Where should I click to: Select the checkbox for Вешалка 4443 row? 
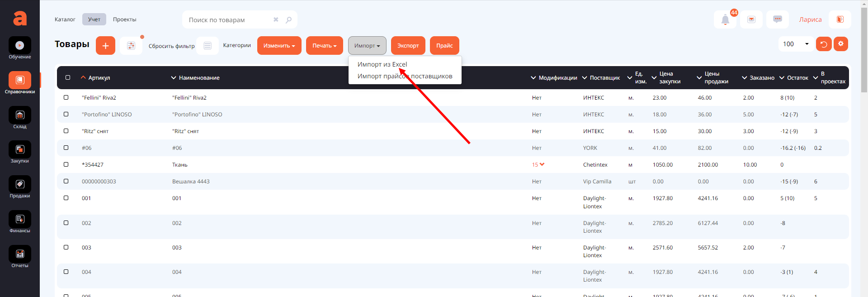[x=66, y=181]
